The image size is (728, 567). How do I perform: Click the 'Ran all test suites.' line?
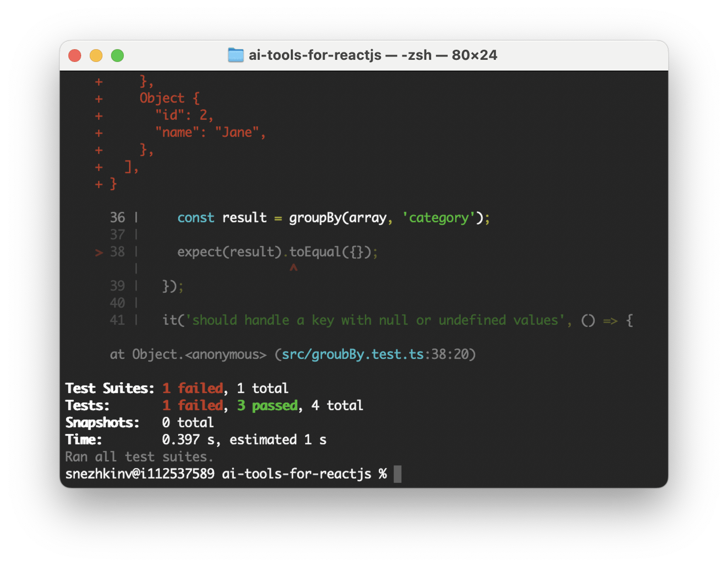(139, 457)
